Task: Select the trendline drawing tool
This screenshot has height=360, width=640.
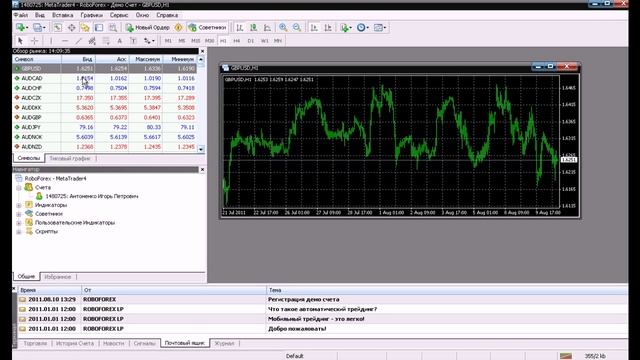Action: [79, 41]
